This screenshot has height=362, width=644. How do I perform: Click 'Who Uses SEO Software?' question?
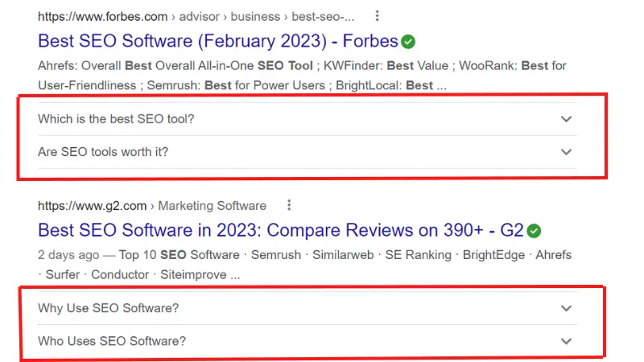pos(112,341)
